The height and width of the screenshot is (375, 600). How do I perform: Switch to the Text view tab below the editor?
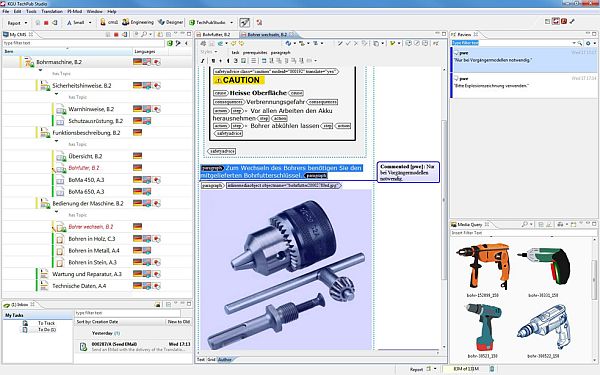(201, 360)
